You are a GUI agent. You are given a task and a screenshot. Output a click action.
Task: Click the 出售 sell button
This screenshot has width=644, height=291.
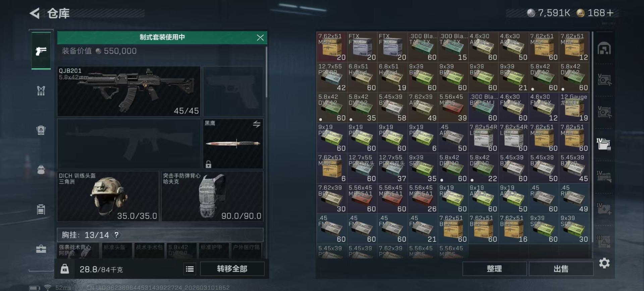561,269
